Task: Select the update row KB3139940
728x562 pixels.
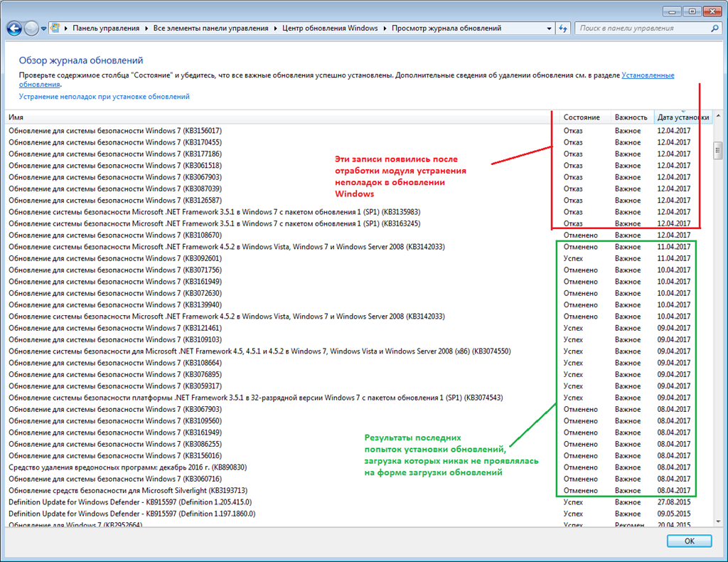Action: pos(358,305)
